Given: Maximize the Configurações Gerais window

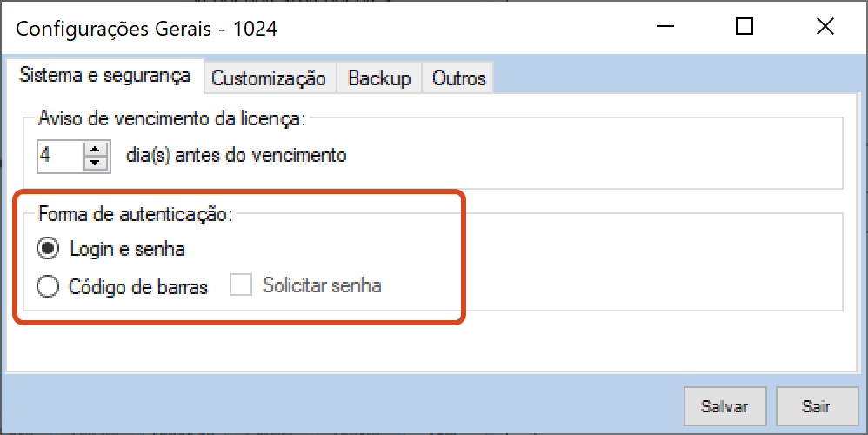Looking at the screenshot, I should pos(744,27).
